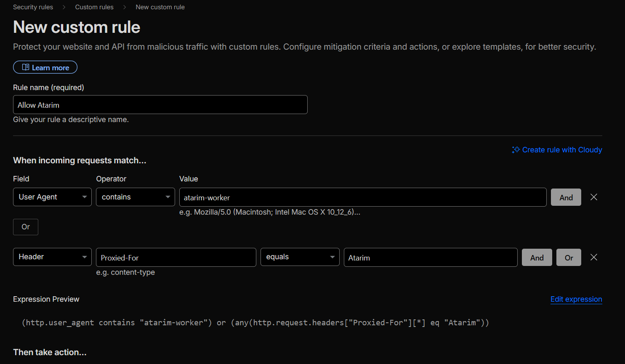The width and height of the screenshot is (625, 364).
Task: Delete the Proxied-For header condition row
Action: click(x=593, y=258)
